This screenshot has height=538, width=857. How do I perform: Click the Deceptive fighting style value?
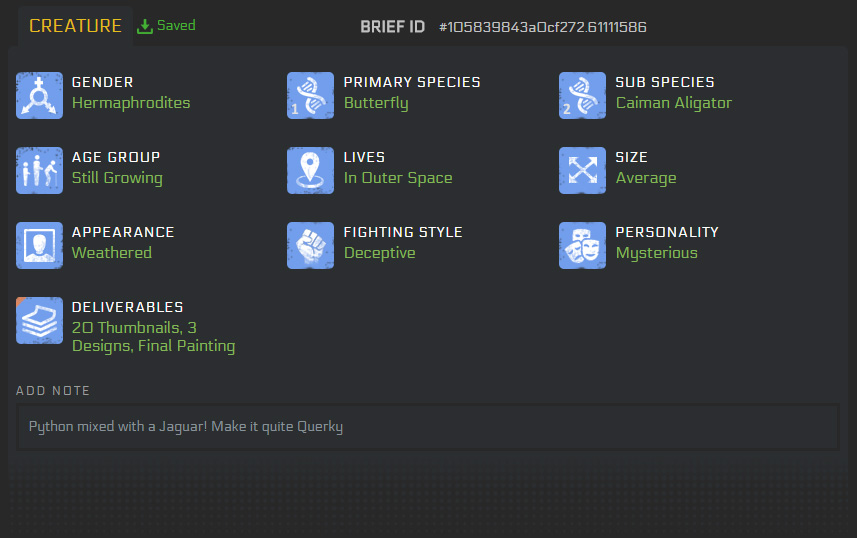(x=380, y=253)
